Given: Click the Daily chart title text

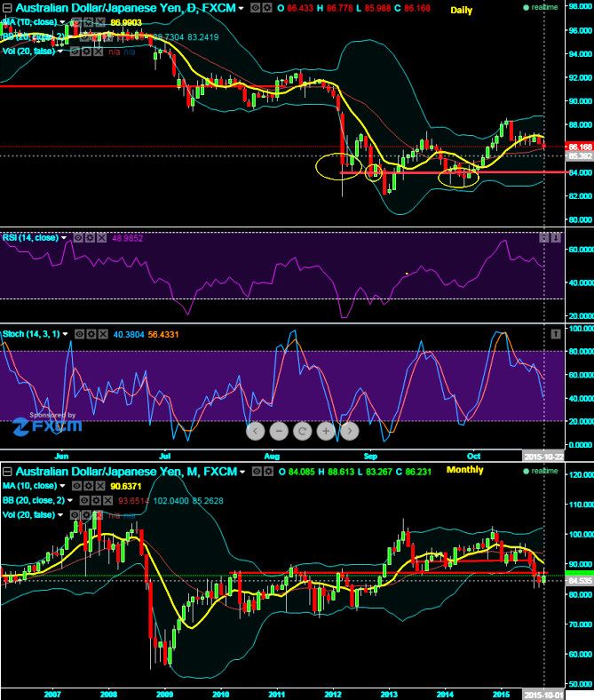Looking at the screenshot, I should (125, 8).
